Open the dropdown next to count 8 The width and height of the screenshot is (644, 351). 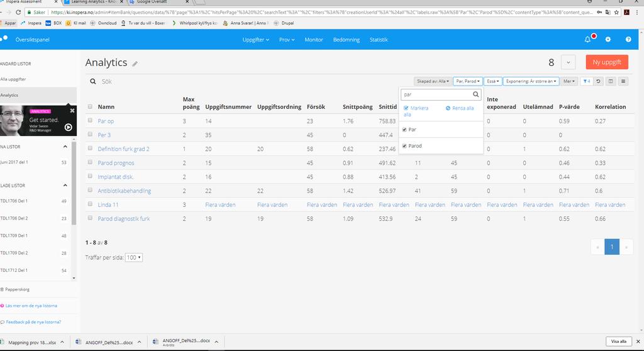(x=568, y=62)
